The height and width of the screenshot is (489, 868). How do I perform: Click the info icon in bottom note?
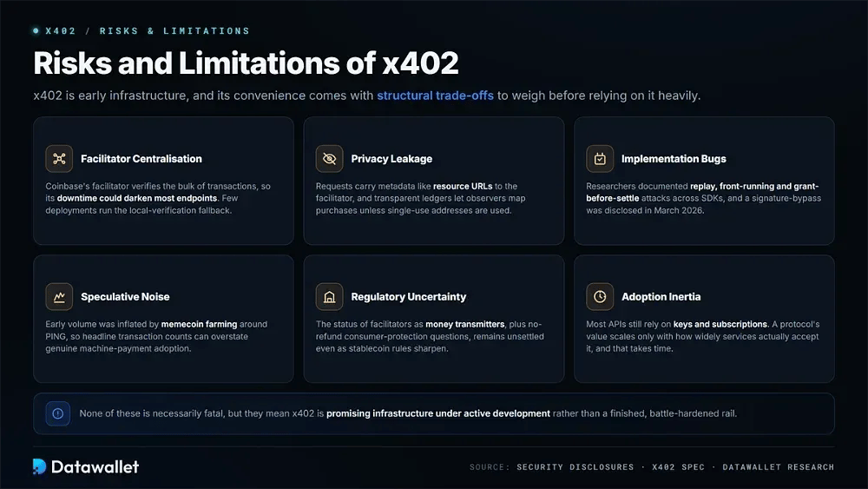click(x=57, y=413)
